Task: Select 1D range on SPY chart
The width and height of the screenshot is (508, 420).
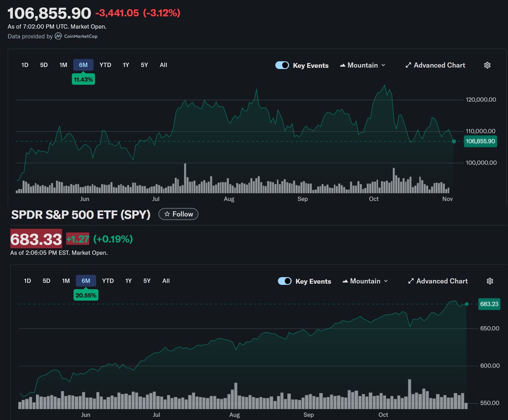Action: [27, 281]
